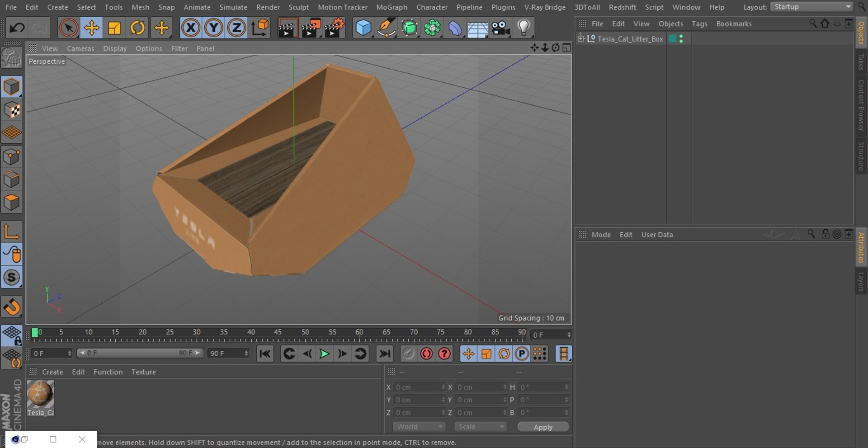This screenshot has height=448, width=868.
Task: Open the spline Pen tool
Action: click(x=387, y=28)
